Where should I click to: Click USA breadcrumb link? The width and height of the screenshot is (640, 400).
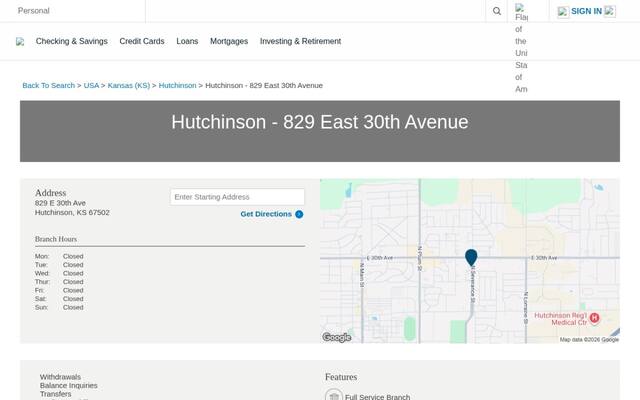[91, 85]
